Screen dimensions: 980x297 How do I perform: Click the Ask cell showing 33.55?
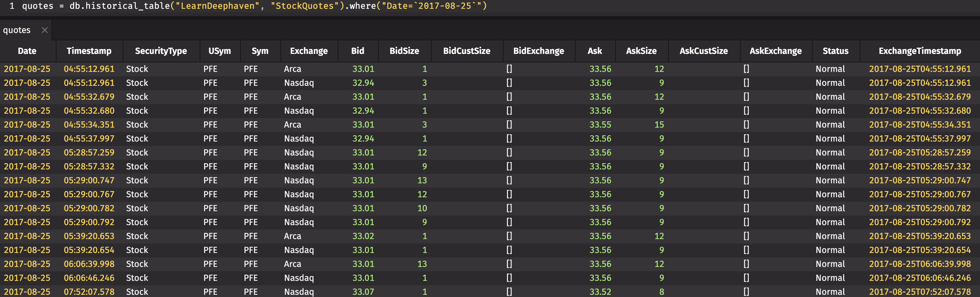click(600, 125)
